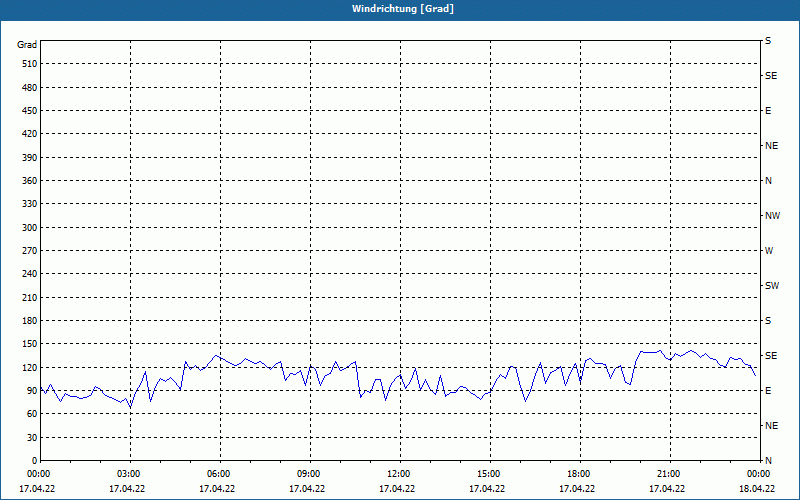Click the E compass label at the 450 gridline

pos(768,111)
